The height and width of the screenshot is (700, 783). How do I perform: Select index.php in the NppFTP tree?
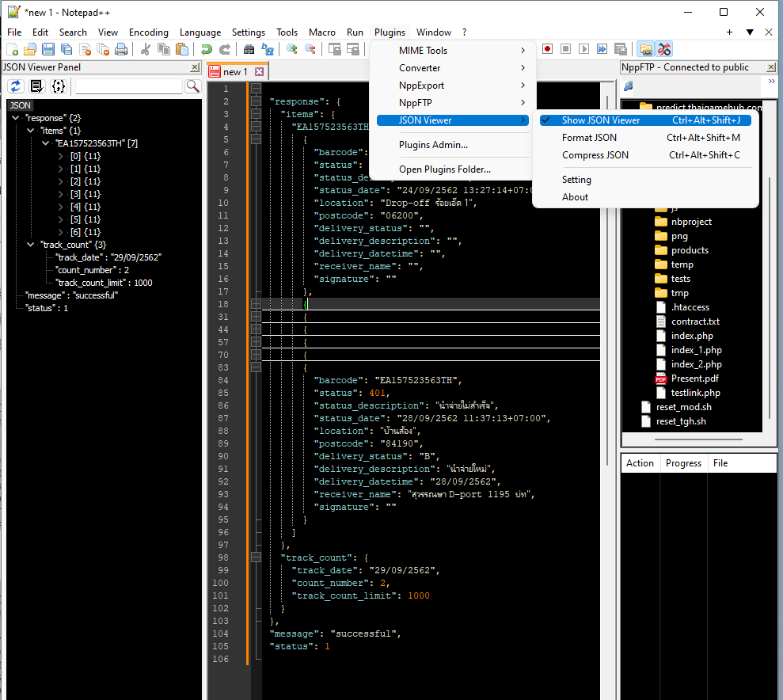tap(692, 336)
